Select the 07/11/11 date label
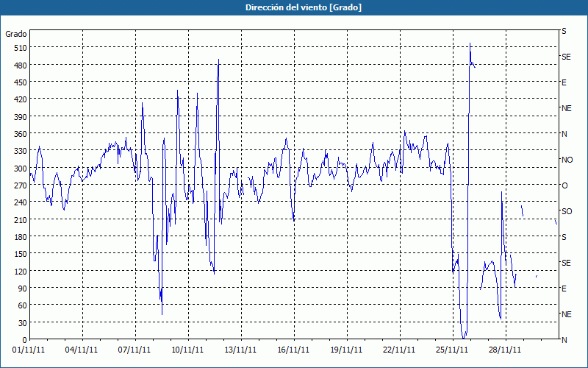588x368 pixels. (x=135, y=350)
